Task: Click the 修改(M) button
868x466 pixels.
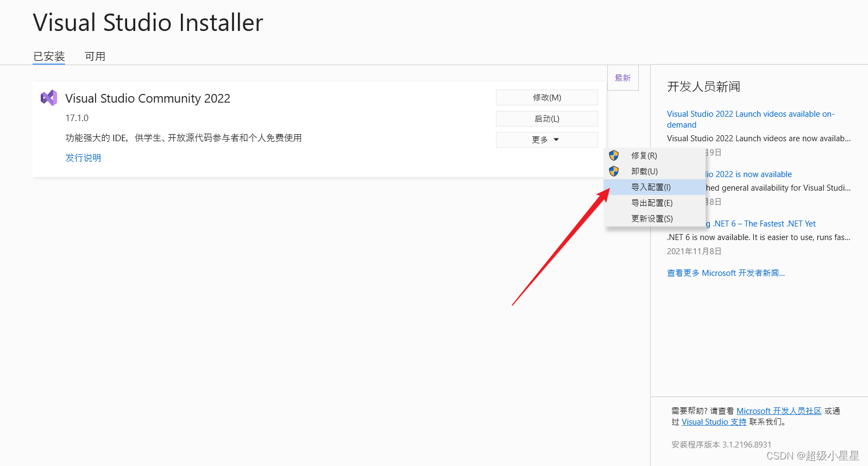Action: click(546, 97)
